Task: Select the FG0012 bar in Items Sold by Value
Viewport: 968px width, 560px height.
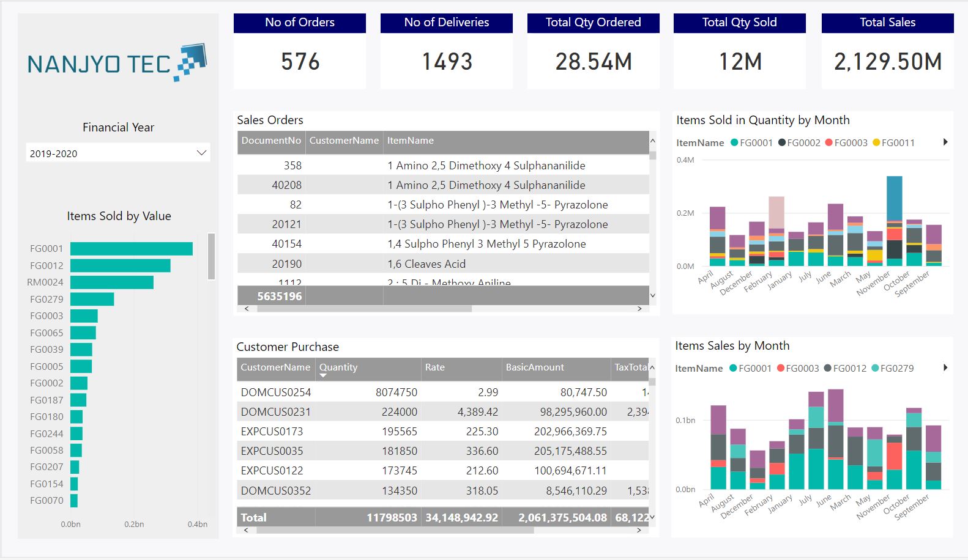Action: pyautogui.click(x=121, y=265)
